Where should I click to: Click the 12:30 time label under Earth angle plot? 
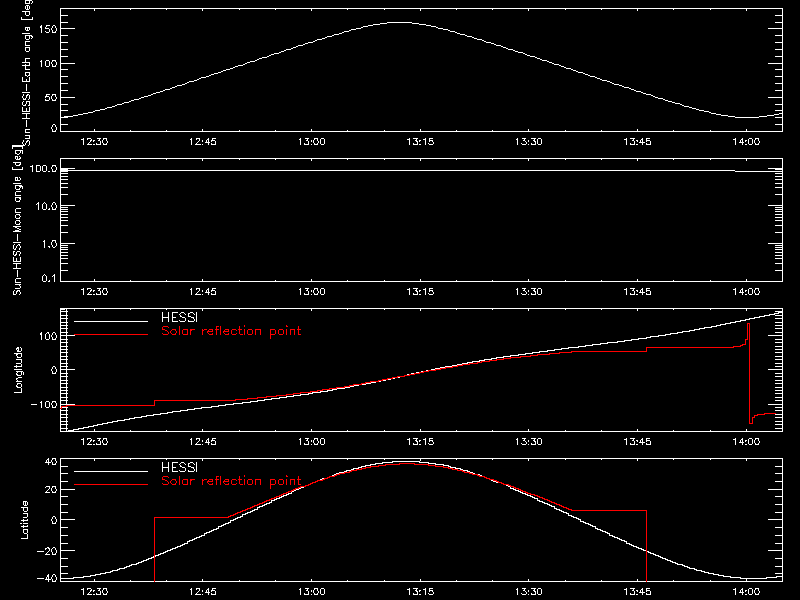pos(94,141)
